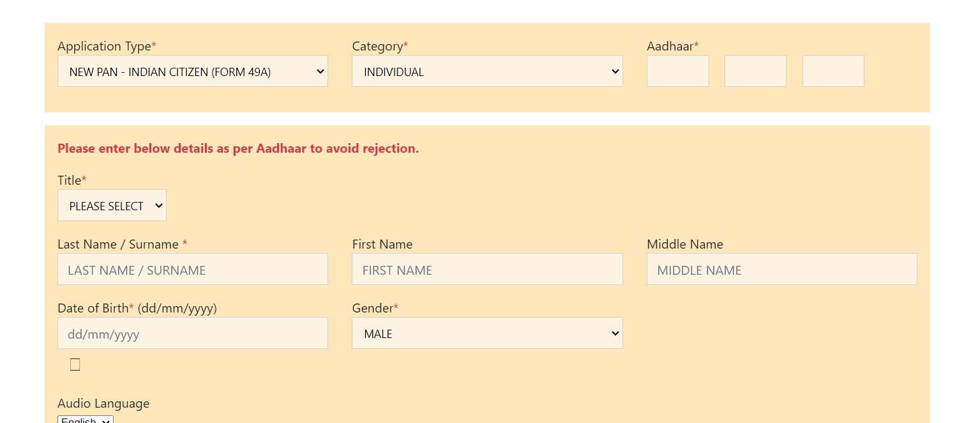Tick the checkbox below Date of Birth

click(x=75, y=365)
